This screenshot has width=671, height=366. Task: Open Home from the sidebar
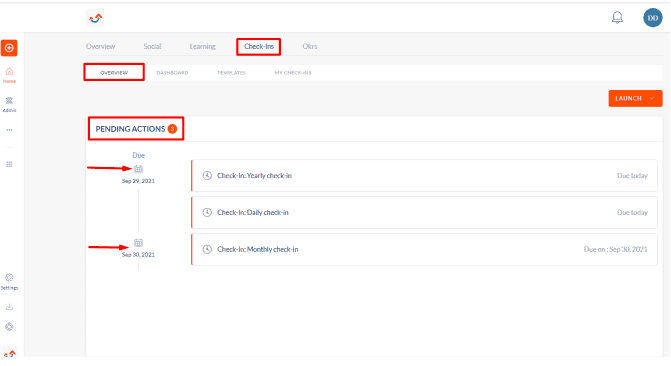pyautogui.click(x=9, y=75)
